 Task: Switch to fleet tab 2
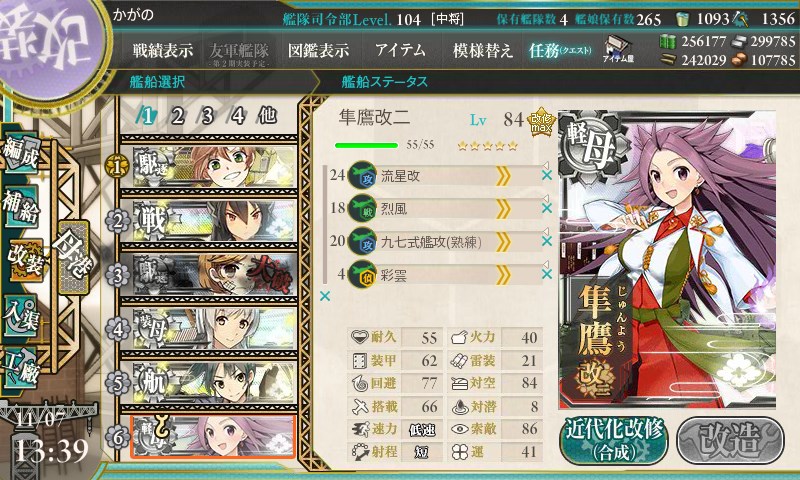point(178,116)
